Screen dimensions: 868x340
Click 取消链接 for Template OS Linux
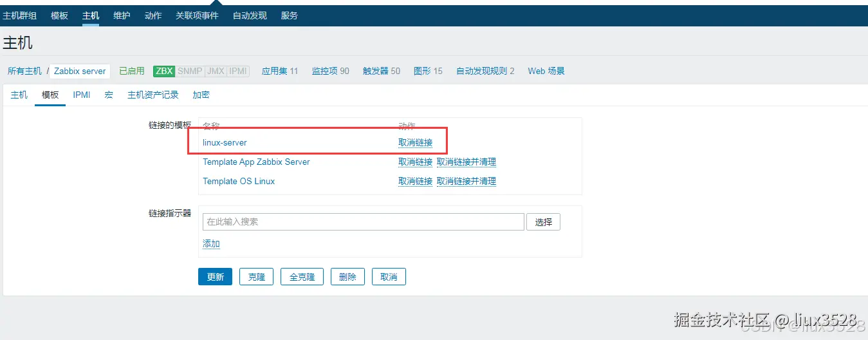(415, 181)
